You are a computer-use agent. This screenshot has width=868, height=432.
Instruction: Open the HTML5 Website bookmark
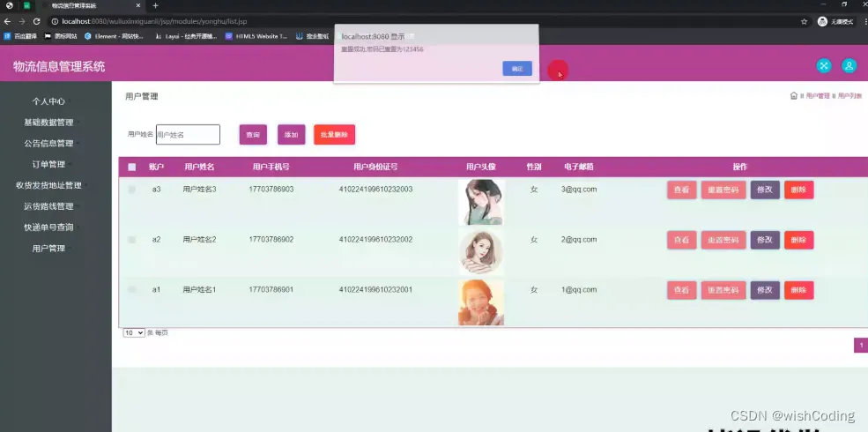[x=256, y=36]
